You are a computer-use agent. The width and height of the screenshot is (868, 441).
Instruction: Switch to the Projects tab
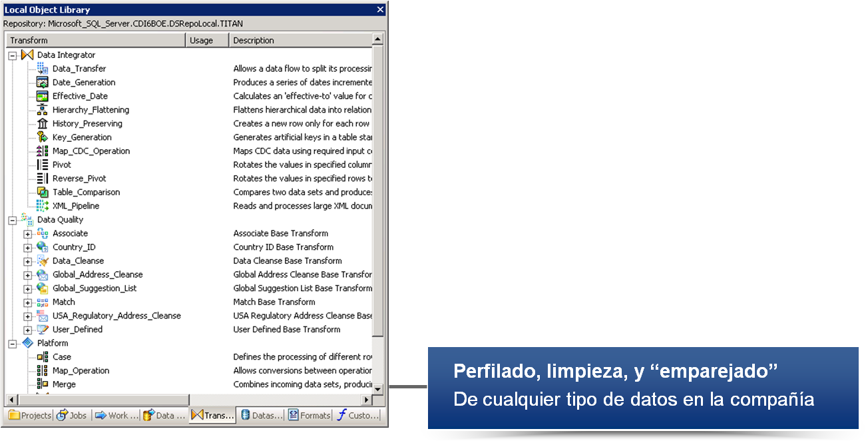pyautogui.click(x=30, y=415)
